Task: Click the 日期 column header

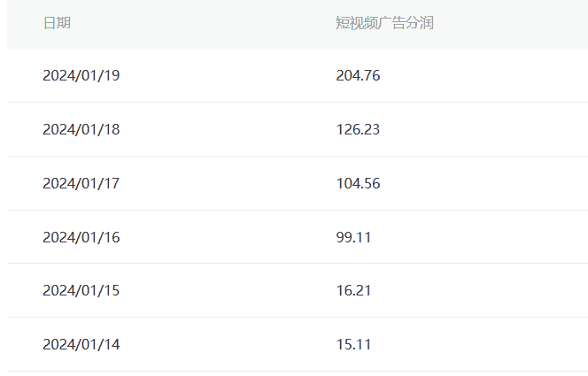Action: coord(57,23)
